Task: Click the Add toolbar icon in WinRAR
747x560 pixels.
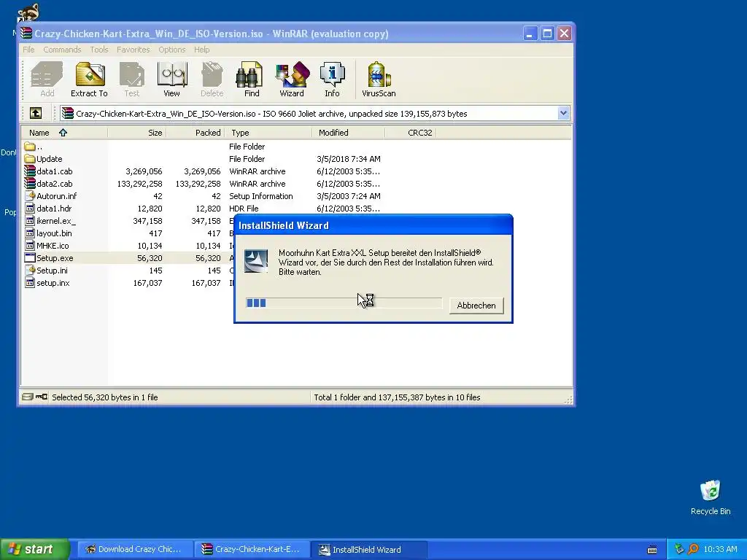Action: coord(47,79)
